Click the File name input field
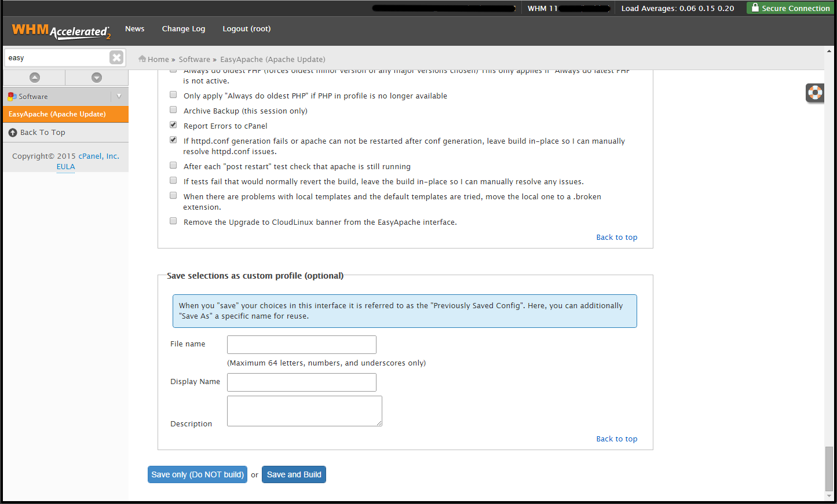This screenshot has width=837, height=504. (302, 345)
